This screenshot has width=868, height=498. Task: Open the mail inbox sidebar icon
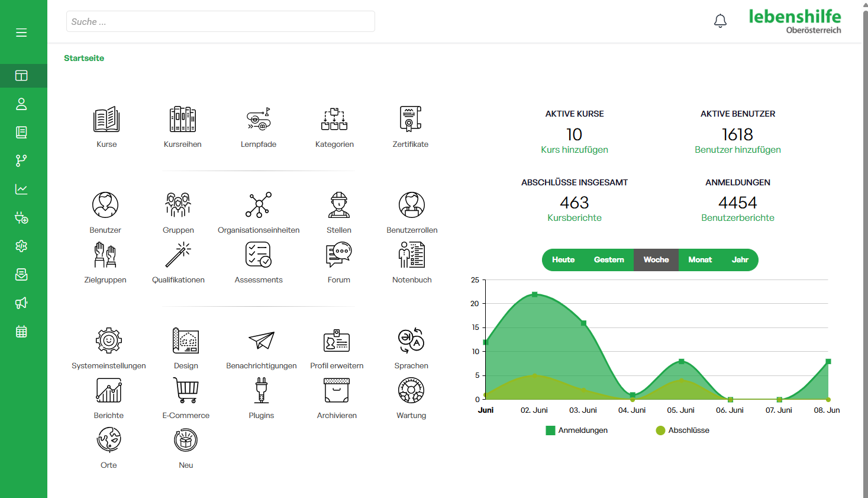[x=21, y=274]
